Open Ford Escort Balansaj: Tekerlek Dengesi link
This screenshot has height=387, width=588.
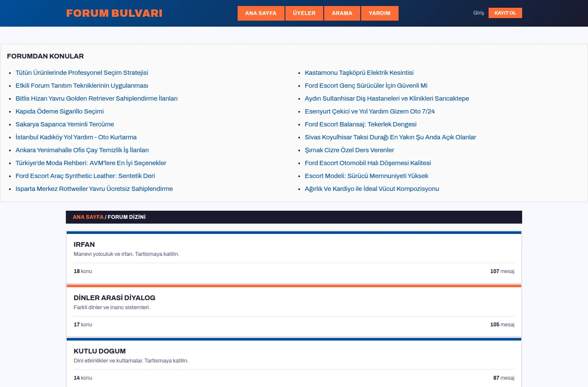coord(361,124)
